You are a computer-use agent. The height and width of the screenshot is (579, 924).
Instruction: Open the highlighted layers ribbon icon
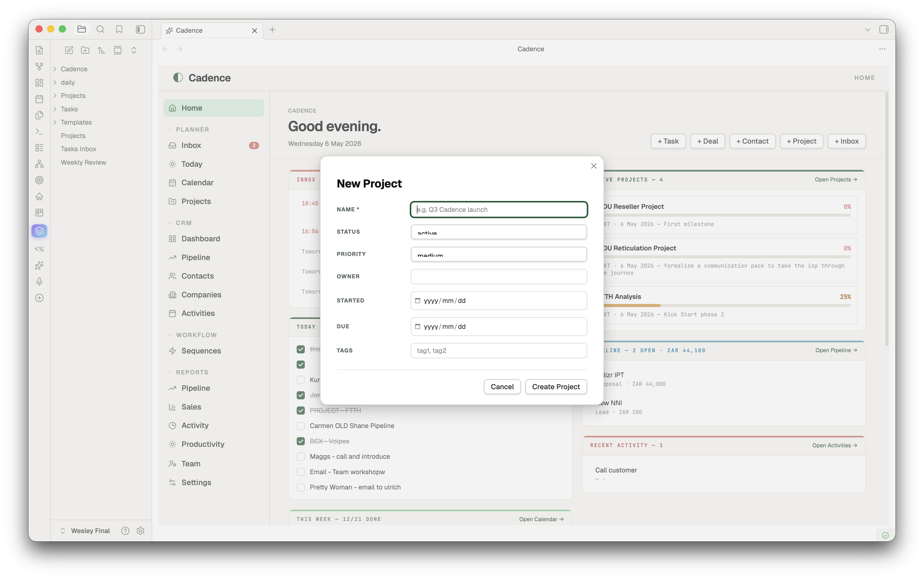pos(39,231)
